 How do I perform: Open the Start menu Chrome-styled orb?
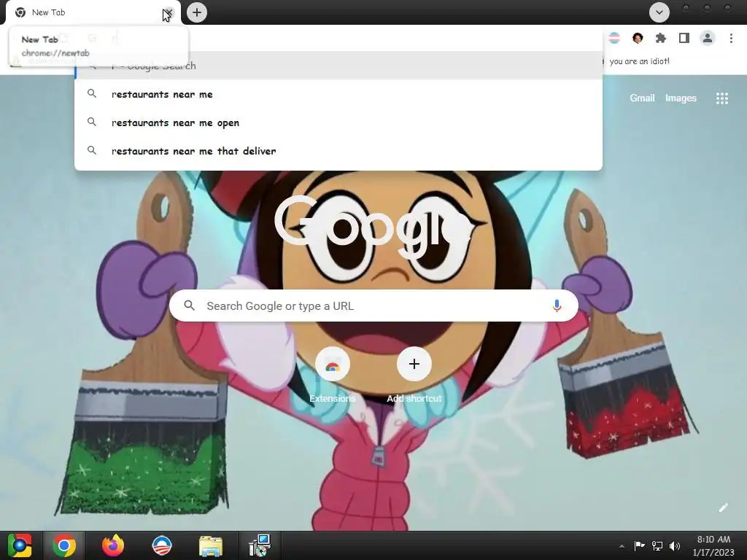click(20, 545)
